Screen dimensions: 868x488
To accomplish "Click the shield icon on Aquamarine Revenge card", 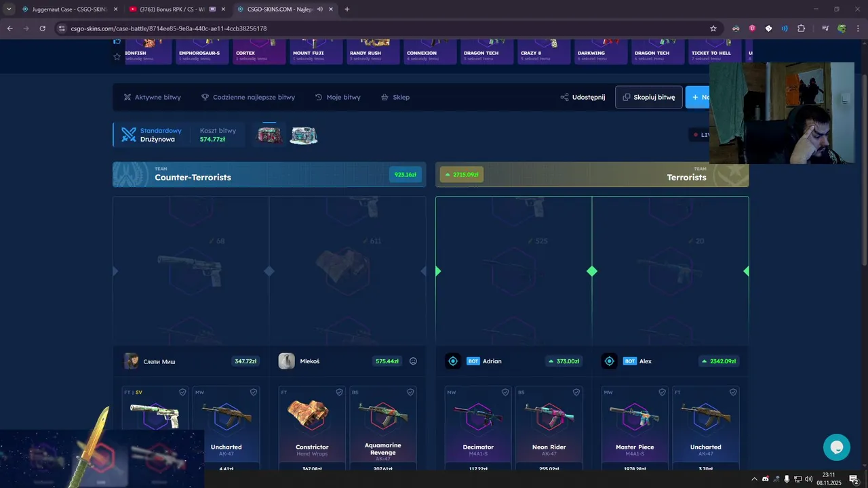I will (410, 392).
